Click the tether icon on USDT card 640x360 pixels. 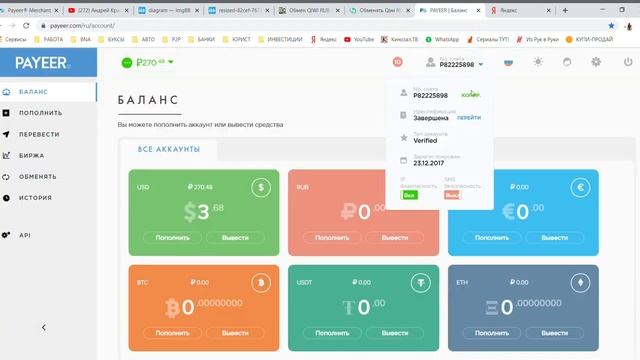tap(420, 283)
